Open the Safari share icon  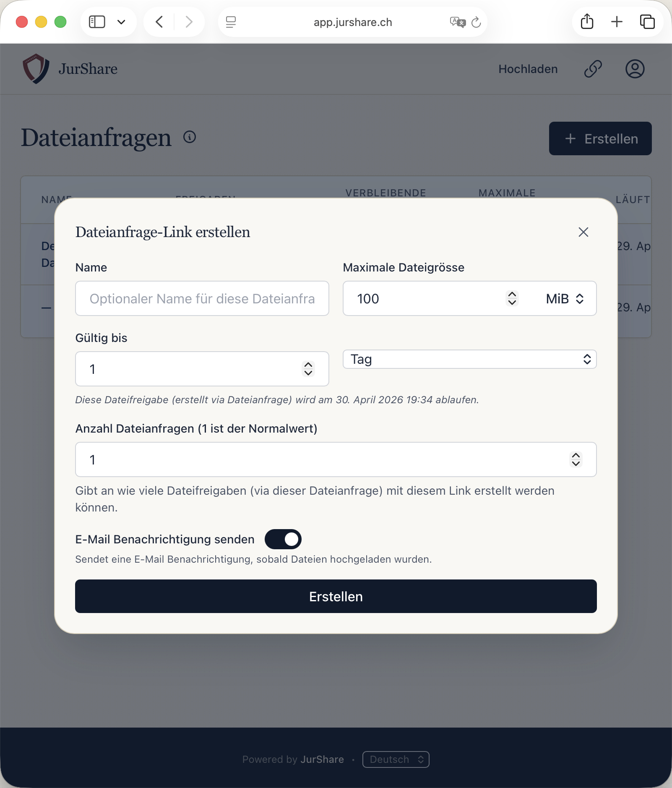coord(587,21)
